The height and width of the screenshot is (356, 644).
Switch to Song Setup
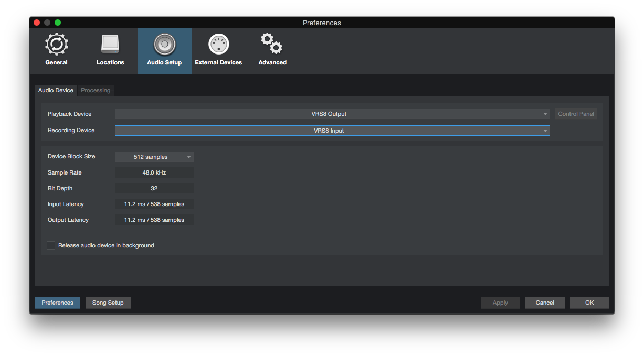108,303
